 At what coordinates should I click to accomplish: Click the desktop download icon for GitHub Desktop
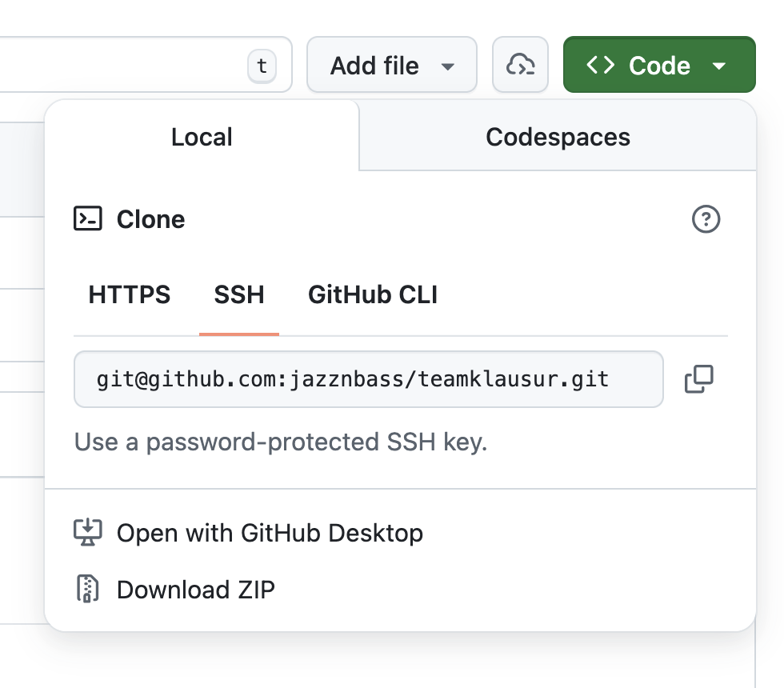coord(87,533)
